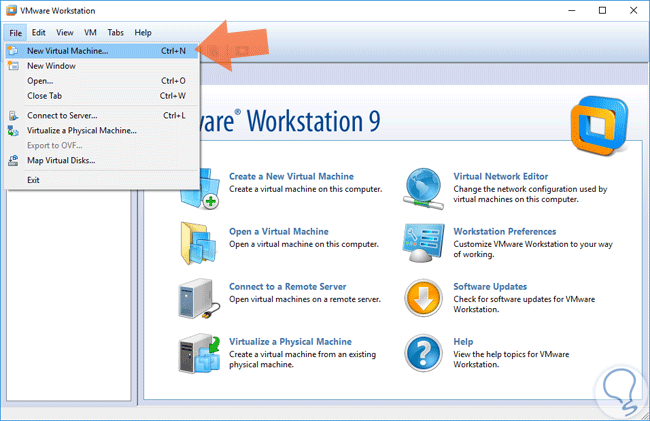Click the Virtual Network Editor globe icon

(x=423, y=189)
